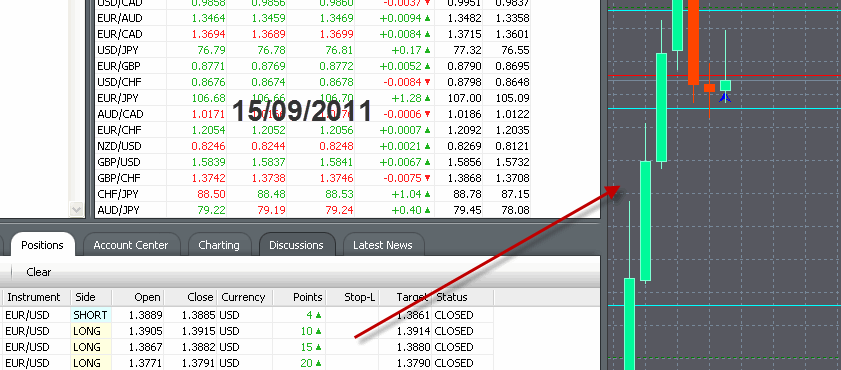Click the green up arrow beside 20 points
841x370 pixels.
[x=318, y=364]
